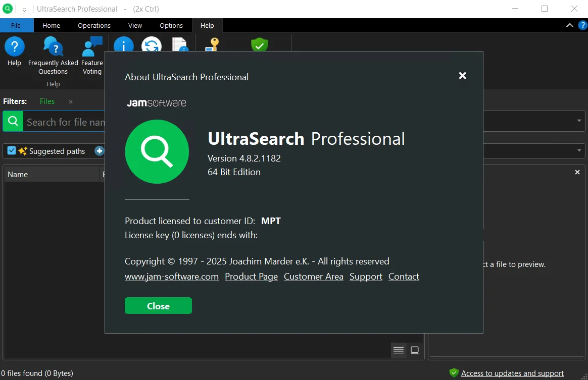Click the document icon in the ribbon

click(x=180, y=44)
